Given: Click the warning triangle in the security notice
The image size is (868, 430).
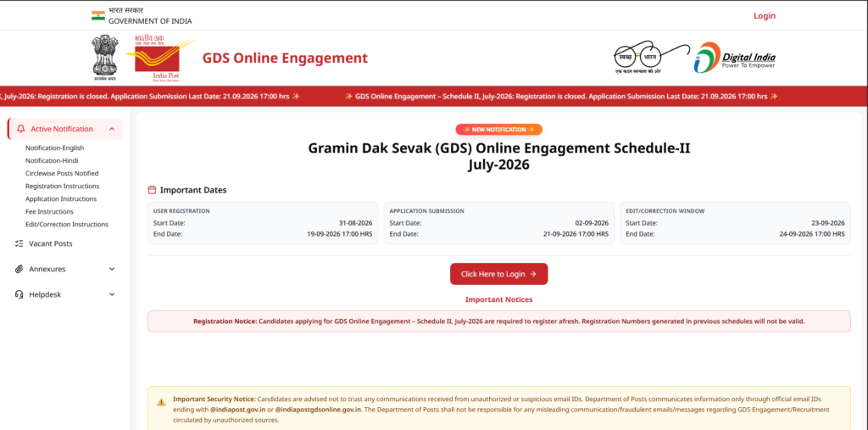Looking at the screenshot, I should 161,402.
